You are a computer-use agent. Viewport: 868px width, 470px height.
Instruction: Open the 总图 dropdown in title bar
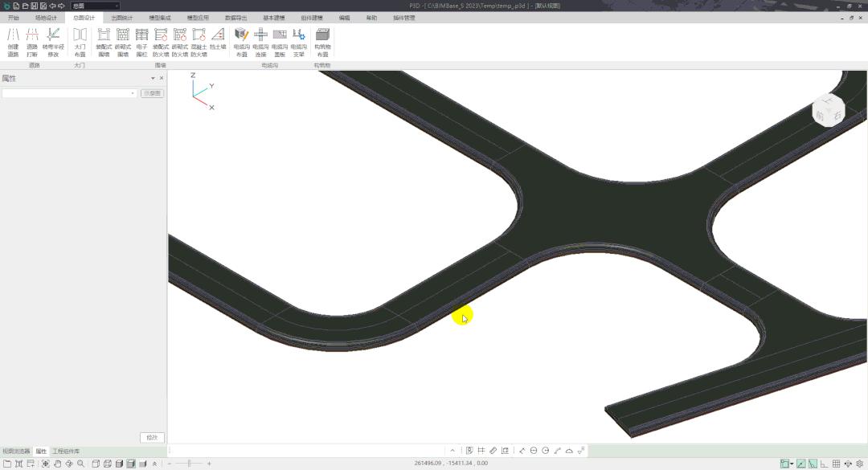[95, 6]
